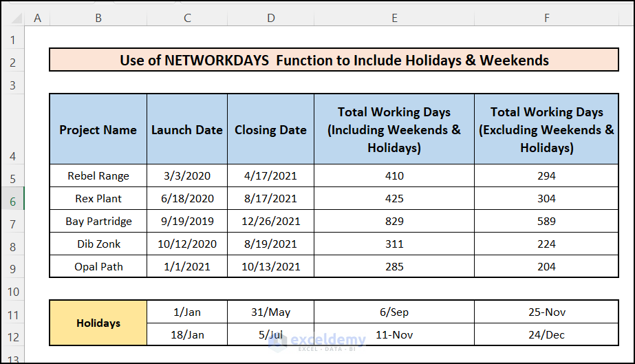This screenshot has height=364, width=635.
Task: Select the cell with value 410
Action: 394,175
